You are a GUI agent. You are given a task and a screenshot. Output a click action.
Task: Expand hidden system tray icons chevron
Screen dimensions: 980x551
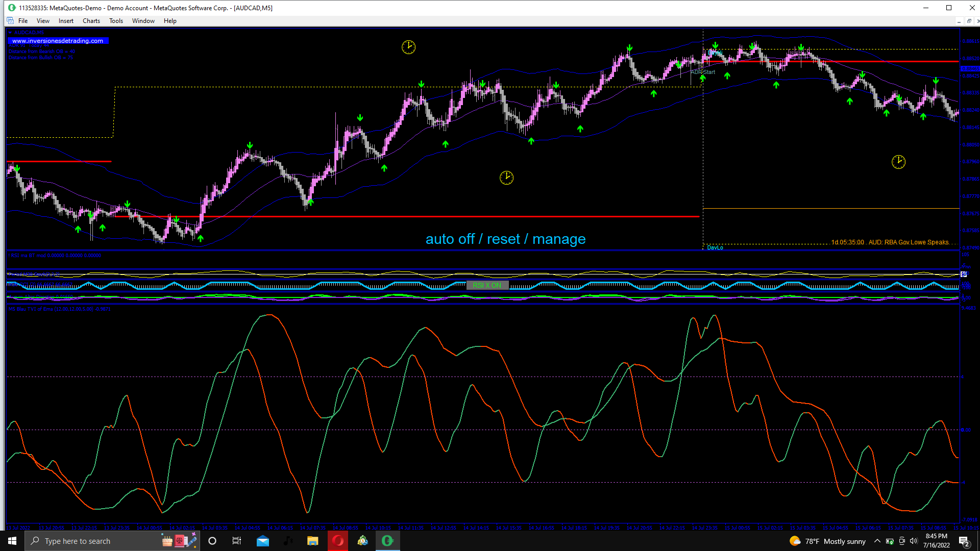[x=877, y=541]
